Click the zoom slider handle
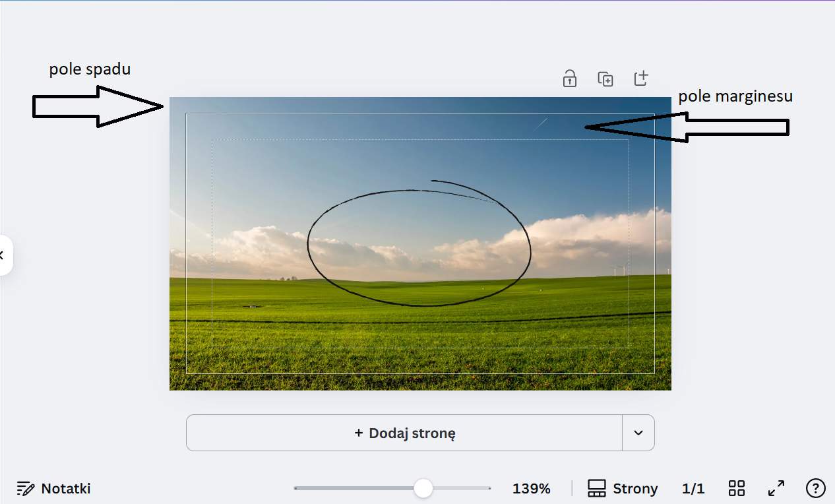 pos(423,488)
